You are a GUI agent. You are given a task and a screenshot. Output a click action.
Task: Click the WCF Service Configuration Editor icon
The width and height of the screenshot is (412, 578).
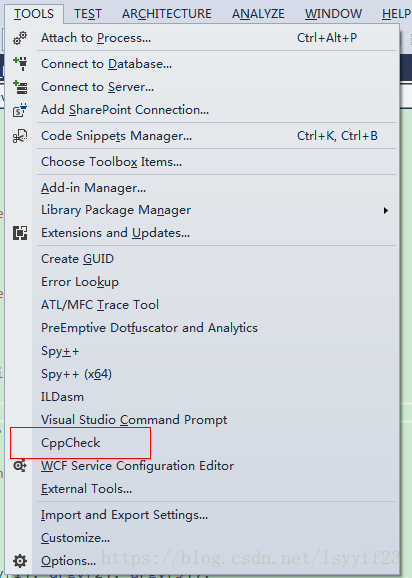(20, 466)
